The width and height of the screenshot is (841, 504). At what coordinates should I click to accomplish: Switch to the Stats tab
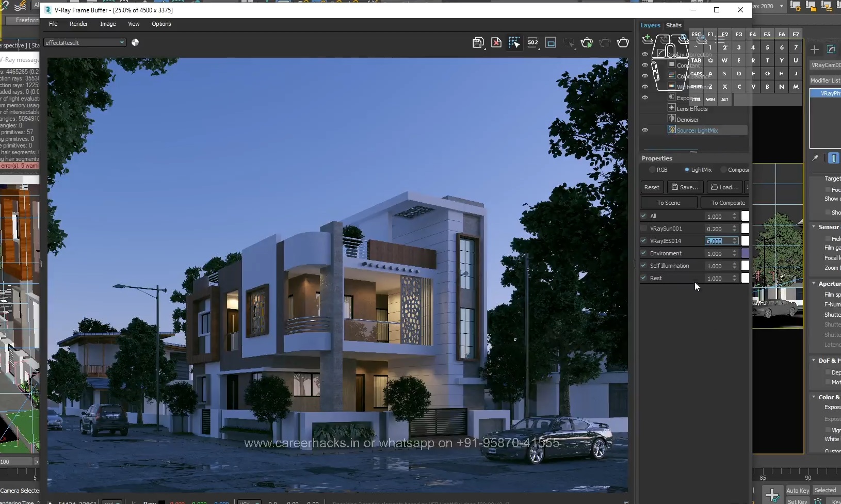[x=674, y=25]
